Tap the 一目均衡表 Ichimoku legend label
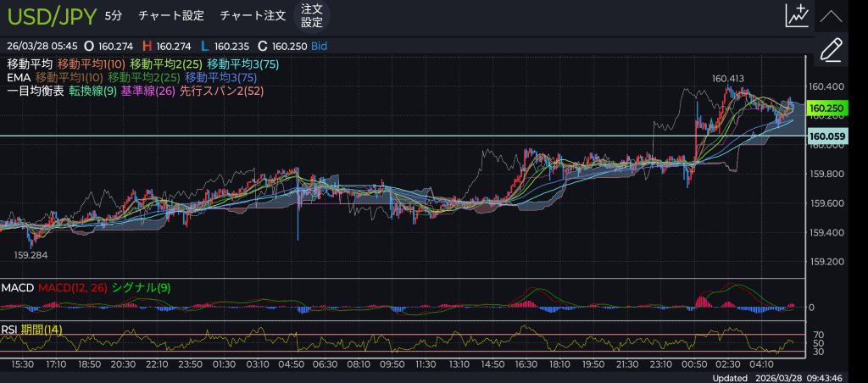The image size is (868, 383). (36, 90)
